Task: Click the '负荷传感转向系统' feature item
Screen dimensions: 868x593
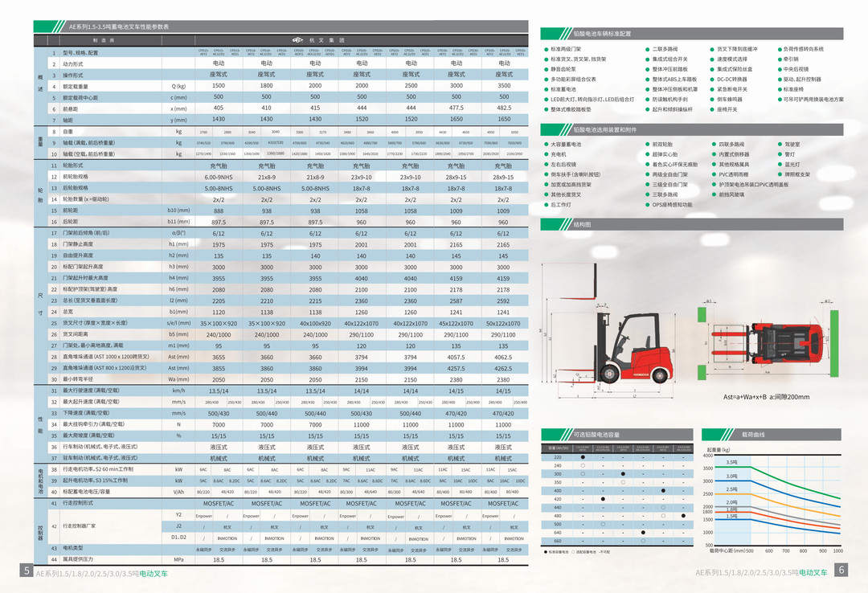Action: (803, 49)
